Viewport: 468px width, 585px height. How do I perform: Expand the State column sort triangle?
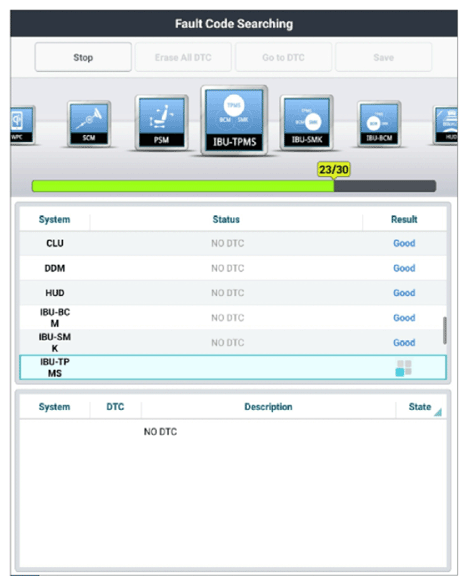(438, 412)
